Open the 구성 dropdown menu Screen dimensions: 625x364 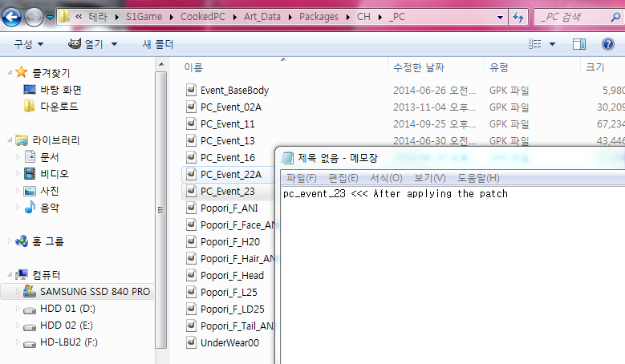pos(28,44)
